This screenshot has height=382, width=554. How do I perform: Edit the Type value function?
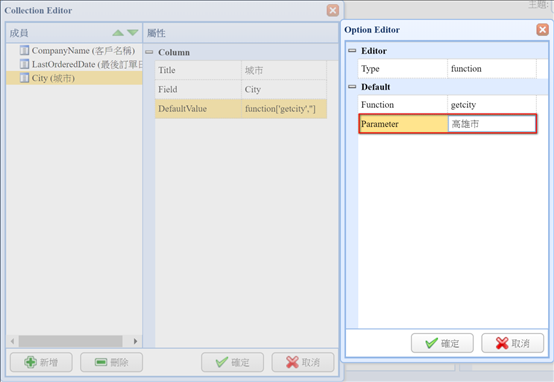492,69
